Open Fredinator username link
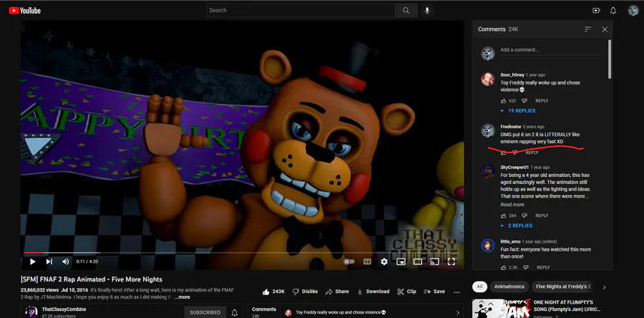 [510, 127]
